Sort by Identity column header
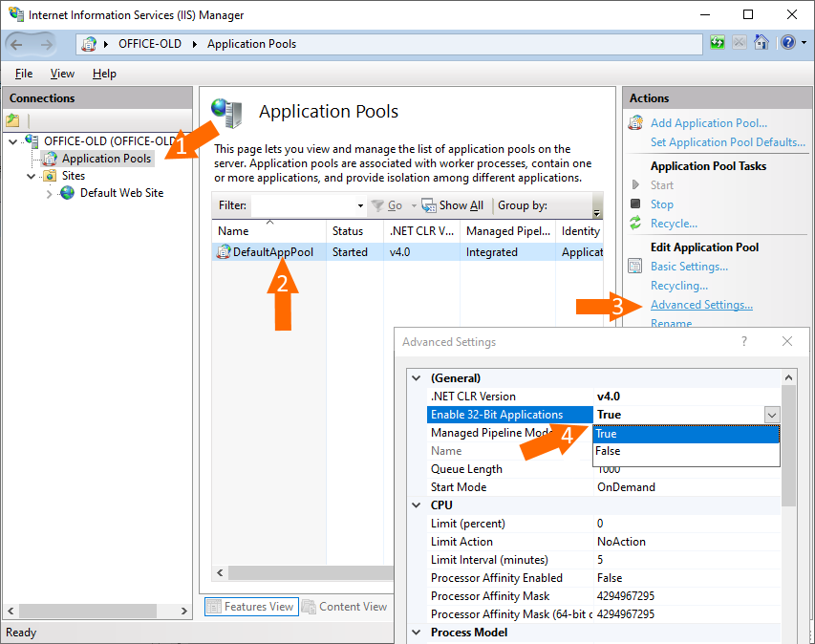The width and height of the screenshot is (815, 644). (x=580, y=231)
